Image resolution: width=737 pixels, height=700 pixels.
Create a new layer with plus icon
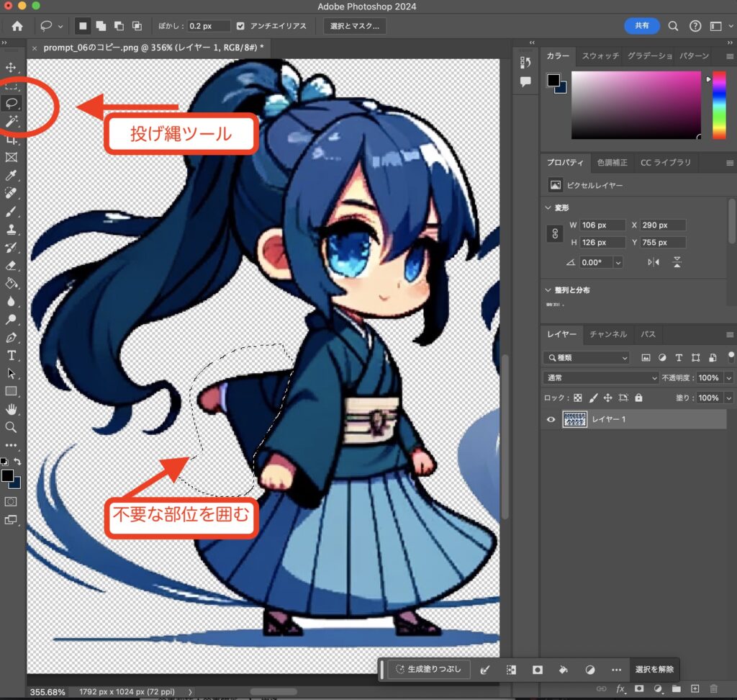695,688
